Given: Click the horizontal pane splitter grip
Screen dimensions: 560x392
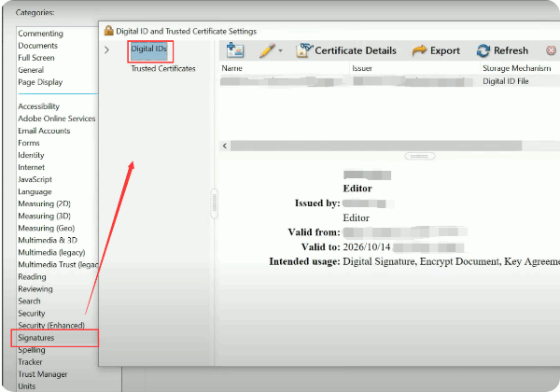Looking at the screenshot, I should [x=420, y=156].
